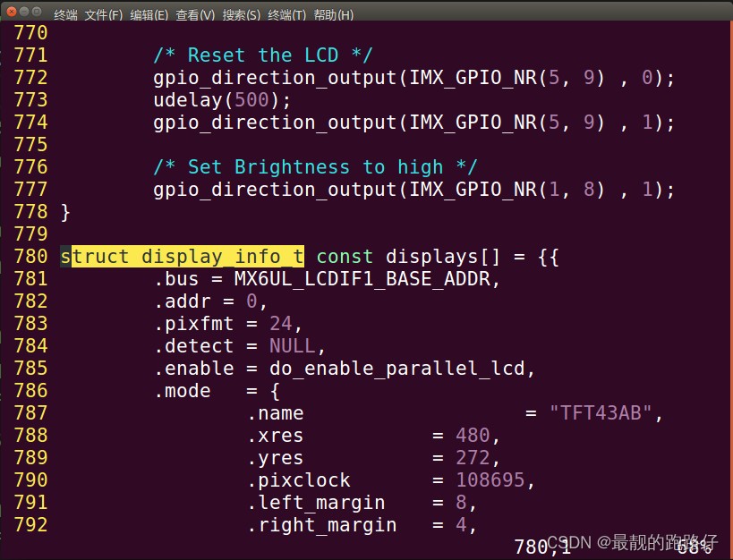Click '.right_margin' on line 792

click(322, 525)
